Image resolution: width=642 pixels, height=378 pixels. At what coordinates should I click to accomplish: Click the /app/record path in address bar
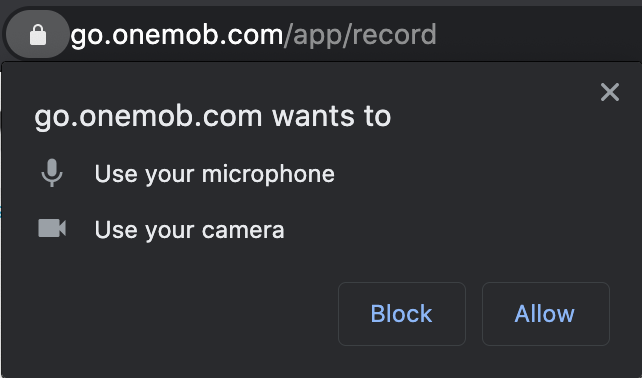[x=360, y=36]
